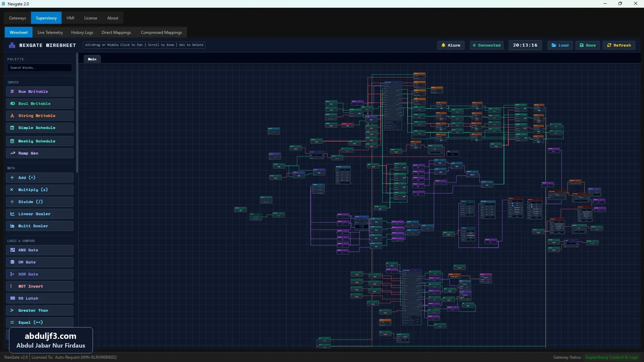Open the Direct Mappings sub-tab
The width and height of the screenshot is (644, 362).
(x=116, y=33)
